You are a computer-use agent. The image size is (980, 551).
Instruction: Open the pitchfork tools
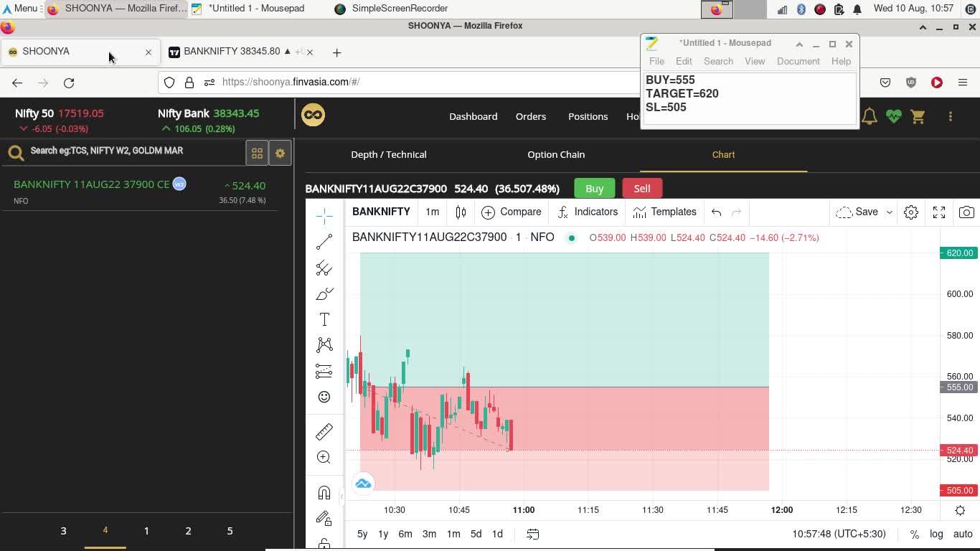(324, 268)
